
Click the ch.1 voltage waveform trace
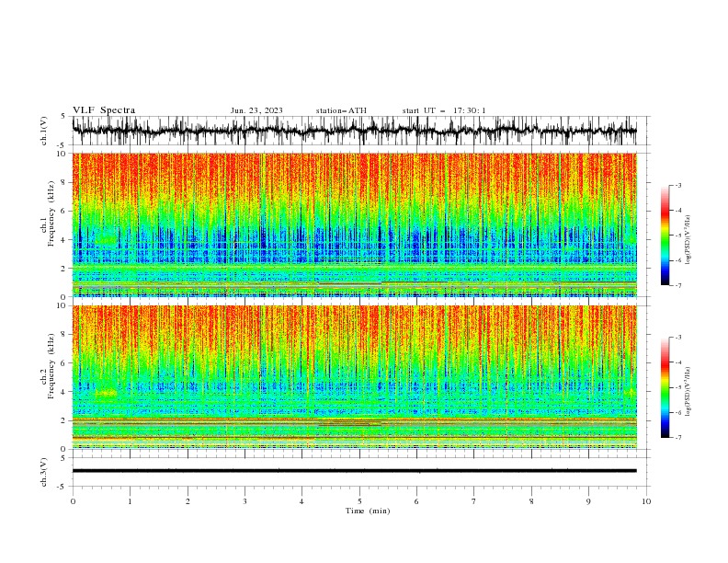click(354, 131)
